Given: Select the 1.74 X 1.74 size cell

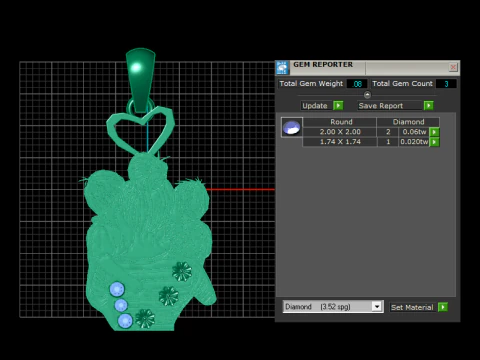Looking at the screenshot, I should point(340,142).
